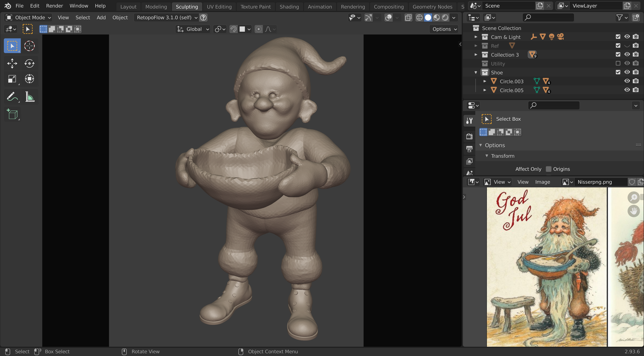644x356 pixels.
Task: Check Affect Only Origins option
Action: 549,169
